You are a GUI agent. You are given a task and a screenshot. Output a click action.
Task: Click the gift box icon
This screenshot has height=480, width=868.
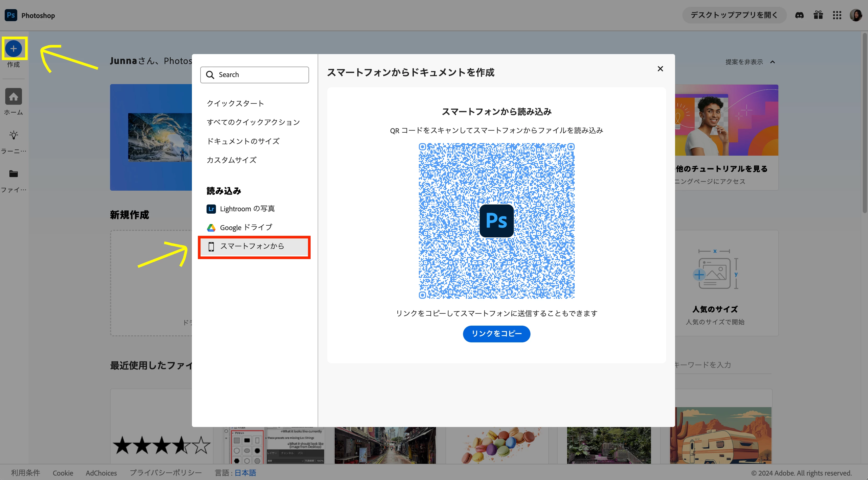click(x=818, y=15)
